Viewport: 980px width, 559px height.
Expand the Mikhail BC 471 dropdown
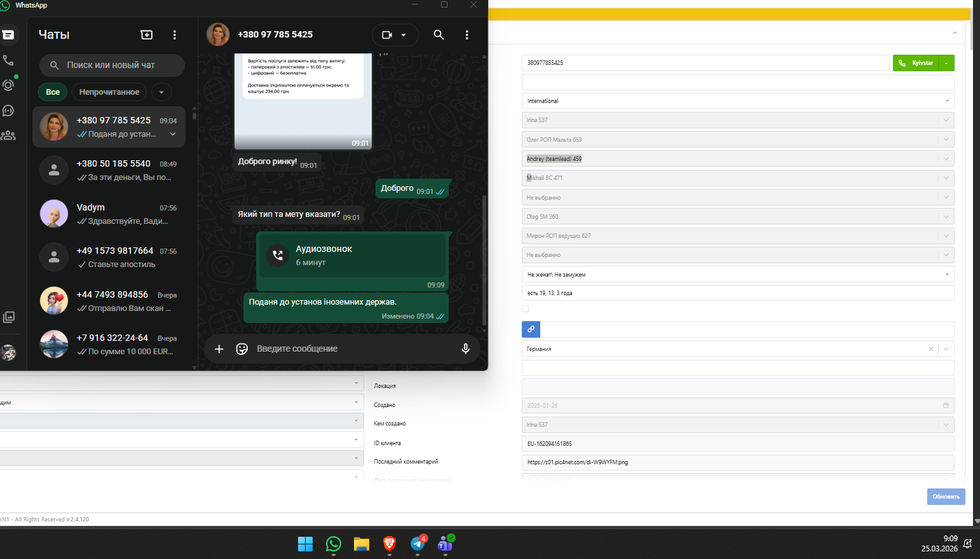pos(946,178)
